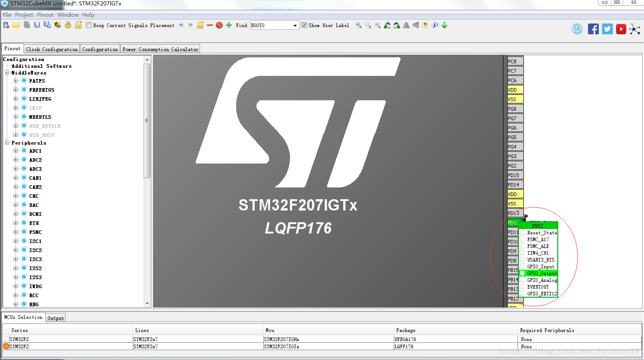Click the zoom out magnifier icon
644x360 pixels.
(378, 25)
